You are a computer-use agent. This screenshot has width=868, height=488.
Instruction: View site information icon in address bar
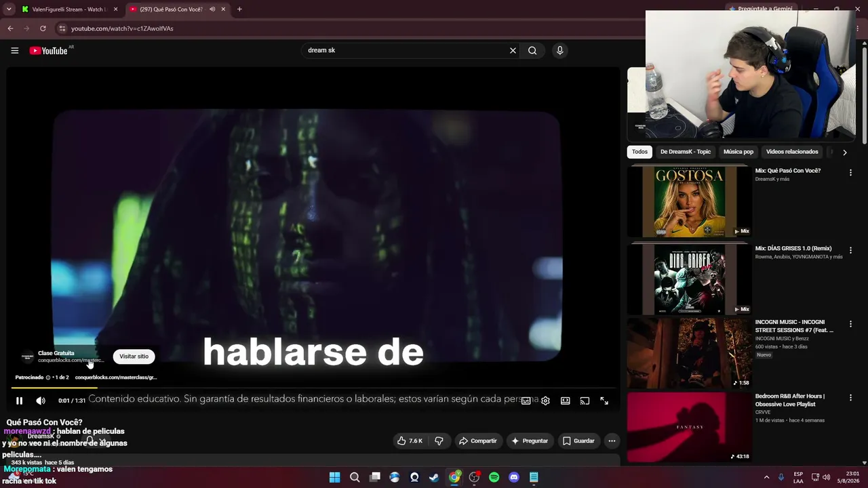[62, 28]
